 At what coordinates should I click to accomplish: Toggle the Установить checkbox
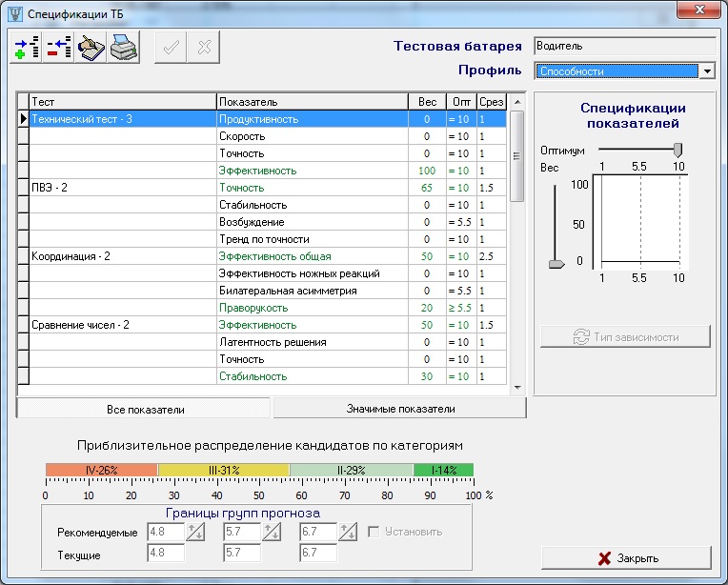pyautogui.click(x=374, y=532)
